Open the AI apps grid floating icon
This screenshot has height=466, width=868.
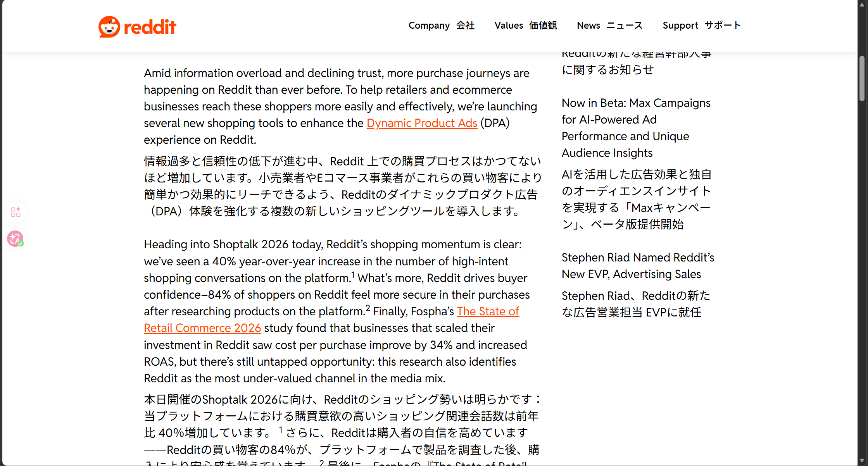(16, 212)
